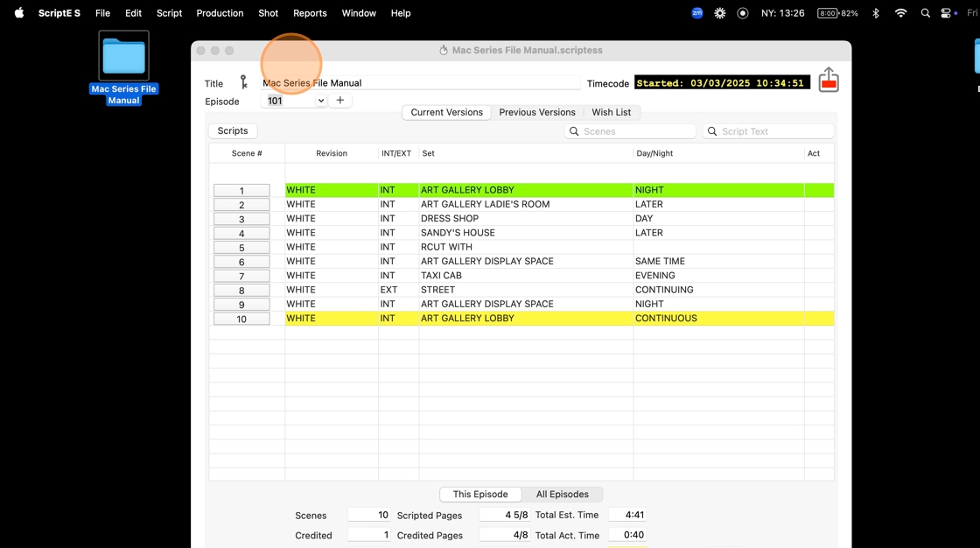This screenshot has width=980, height=548.
Task: Open the File menu
Action: pyautogui.click(x=102, y=13)
